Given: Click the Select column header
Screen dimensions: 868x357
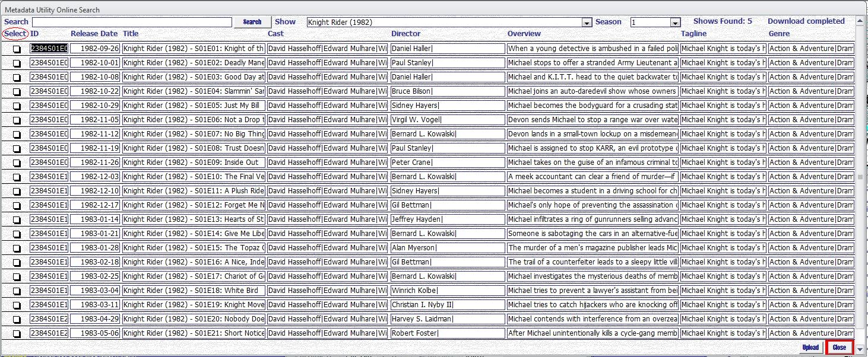Looking at the screenshot, I should pos(15,34).
